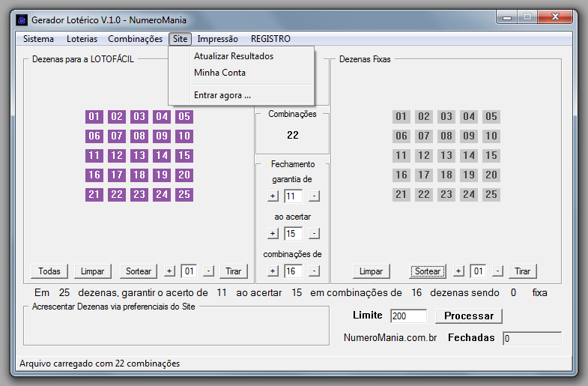Click Sortear under the LOTOFÁCIL grid
588x386 pixels.
coord(139,271)
